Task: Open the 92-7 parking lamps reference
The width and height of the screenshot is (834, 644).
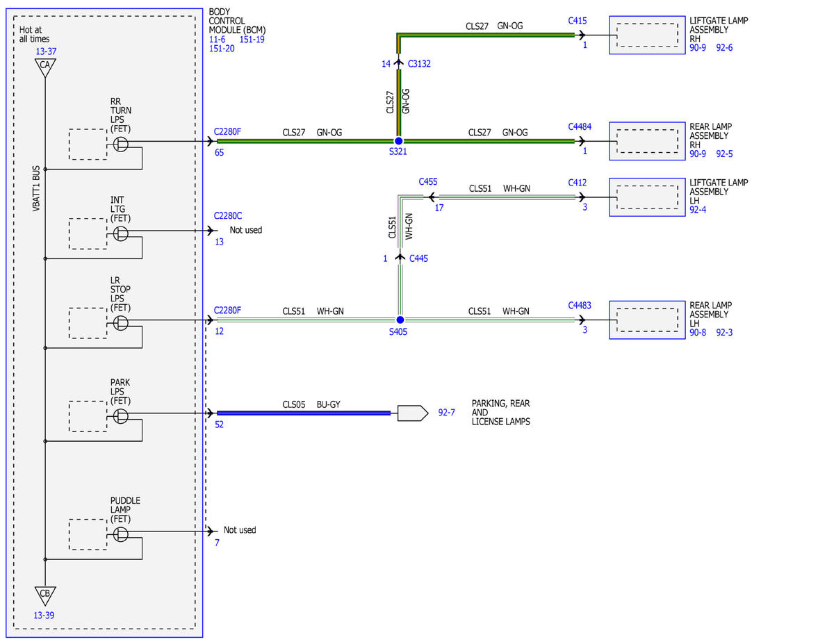Action: coord(446,413)
